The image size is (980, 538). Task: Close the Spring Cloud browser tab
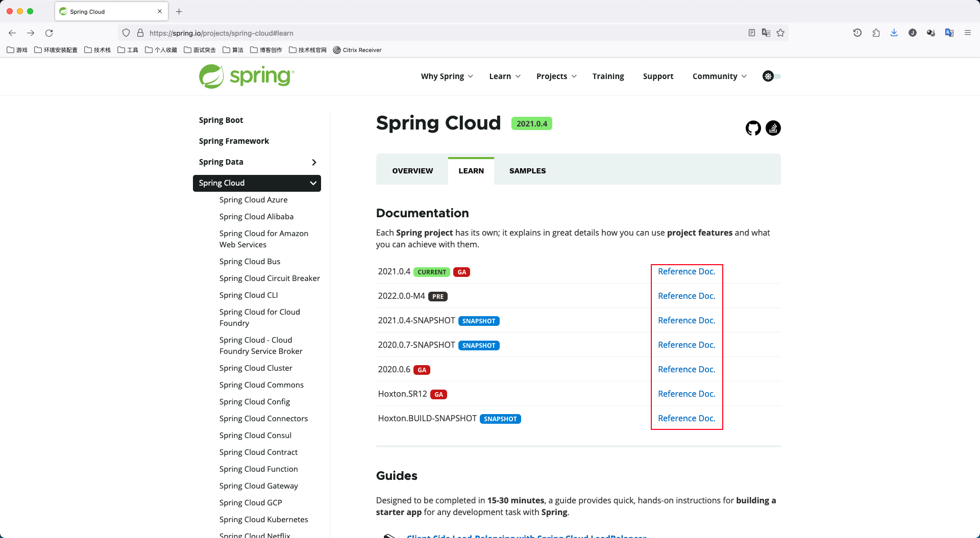160,11
